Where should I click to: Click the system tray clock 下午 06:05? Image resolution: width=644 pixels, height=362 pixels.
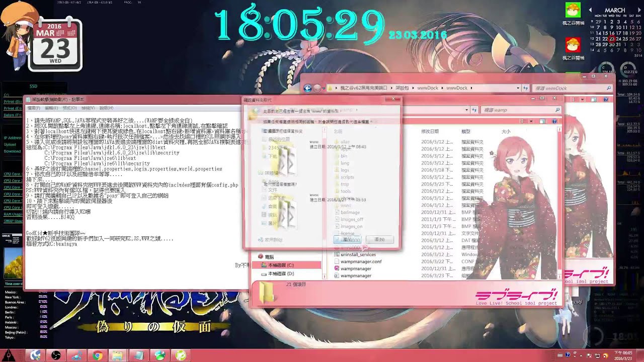pos(622,355)
